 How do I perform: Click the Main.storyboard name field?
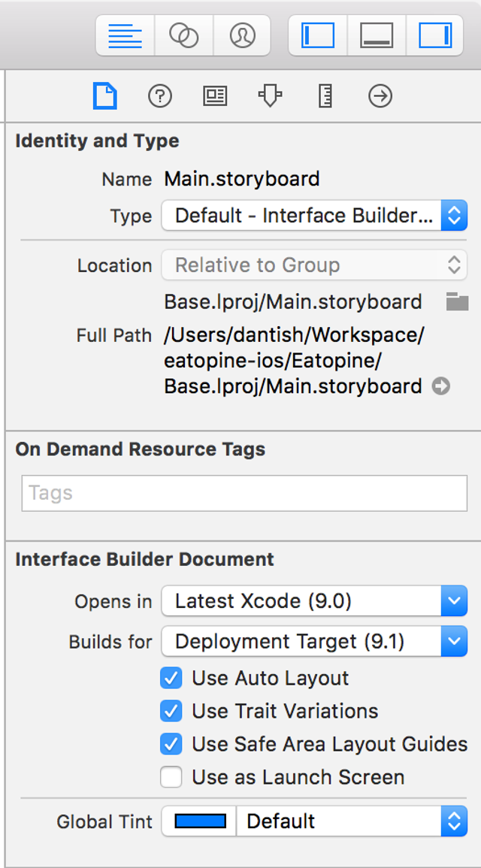[242, 179]
